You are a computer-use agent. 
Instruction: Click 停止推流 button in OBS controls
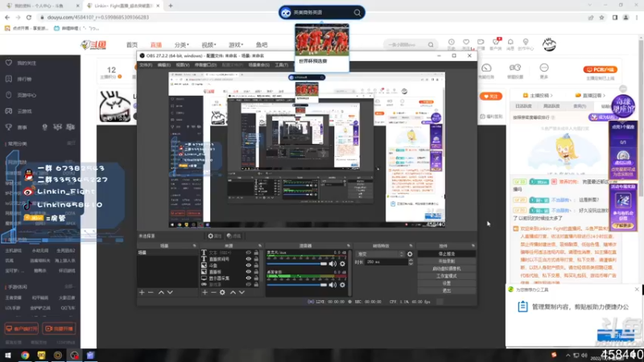click(x=447, y=254)
